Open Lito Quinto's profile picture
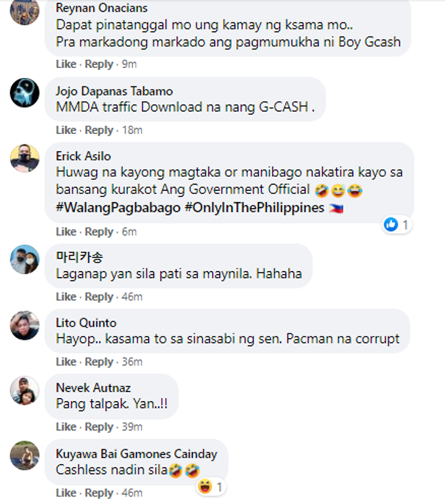Screen dimensions: 445x504 tap(25, 325)
